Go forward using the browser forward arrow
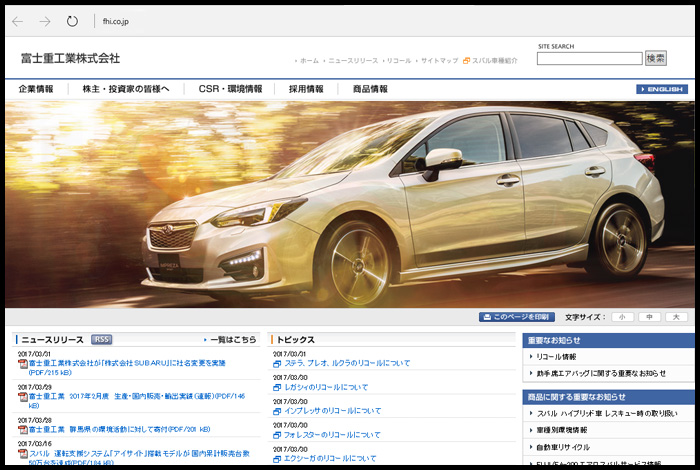 [45, 21]
